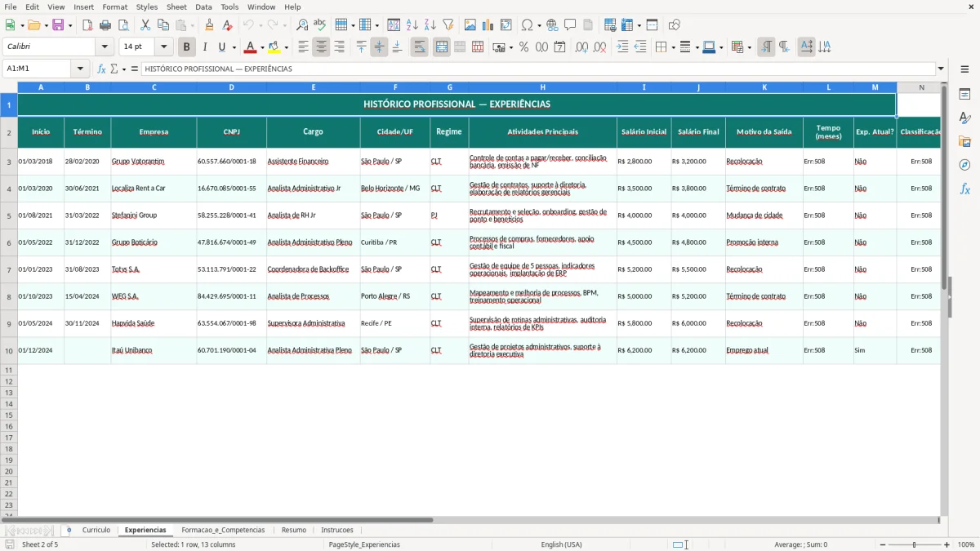Click column H header
The height and width of the screenshot is (551, 980).
[542, 87]
